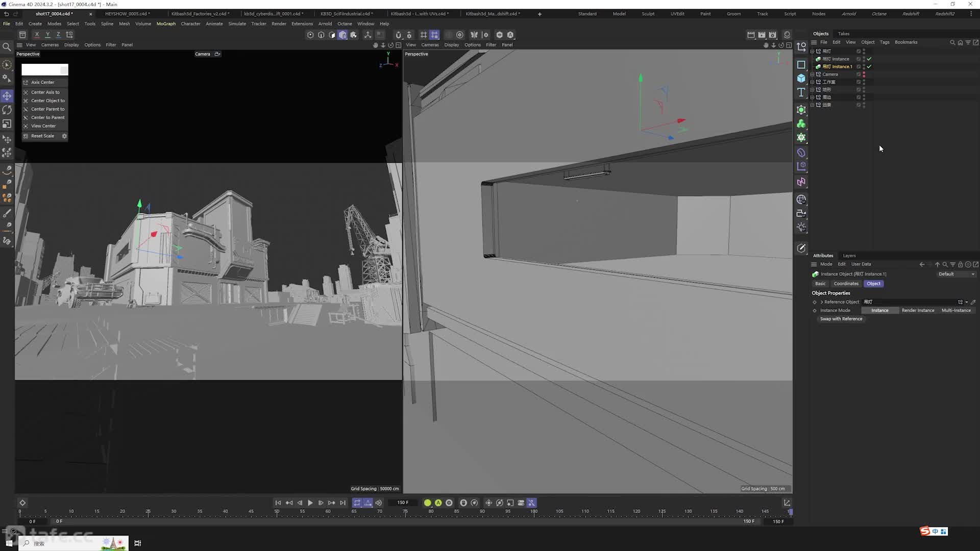Play the animation forward
The height and width of the screenshot is (551, 980).
click(310, 503)
